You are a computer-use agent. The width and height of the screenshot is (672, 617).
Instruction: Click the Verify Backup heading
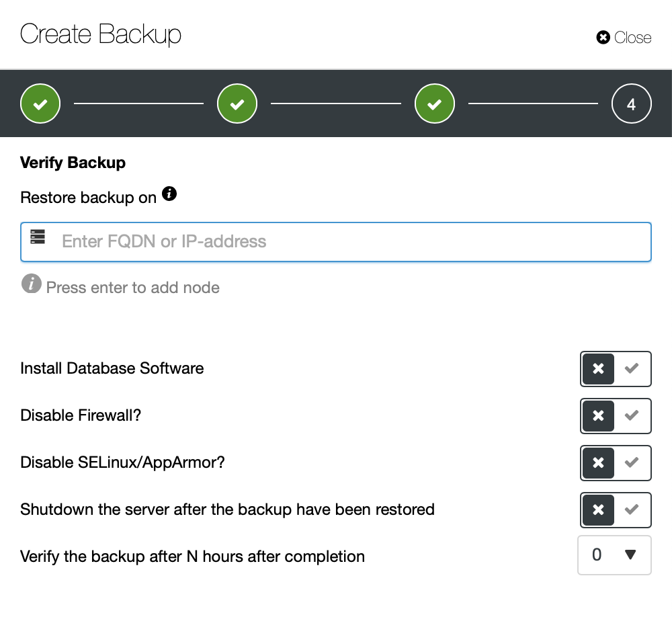point(73,163)
